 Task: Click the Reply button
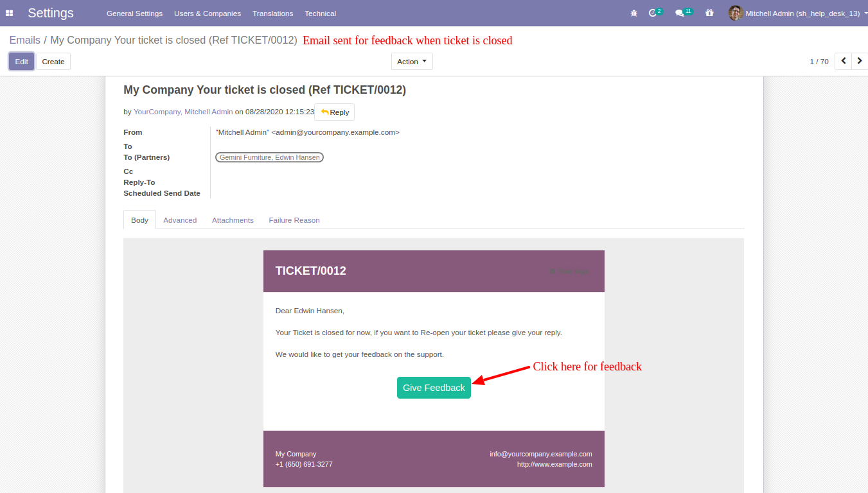tap(334, 112)
